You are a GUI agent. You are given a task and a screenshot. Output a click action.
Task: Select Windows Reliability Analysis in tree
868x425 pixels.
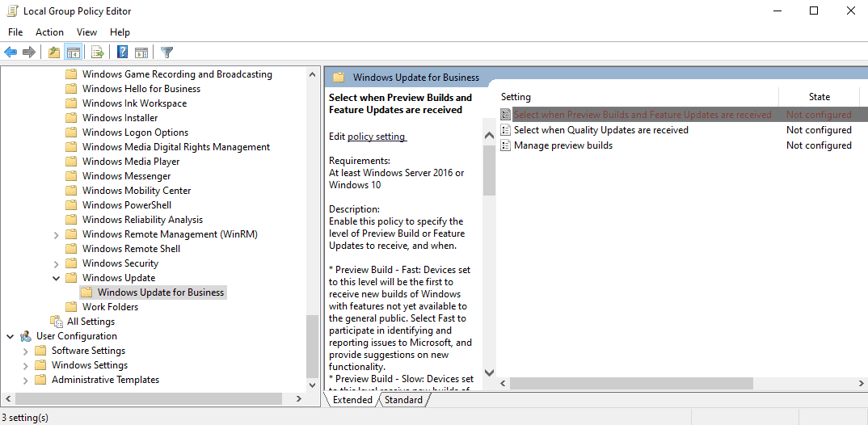click(x=142, y=220)
